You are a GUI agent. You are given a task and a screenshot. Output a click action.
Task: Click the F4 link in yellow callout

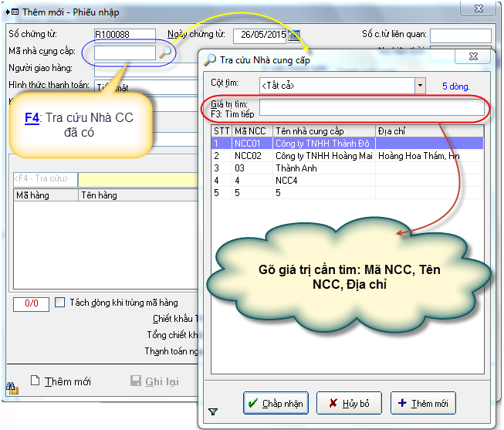coord(32,117)
